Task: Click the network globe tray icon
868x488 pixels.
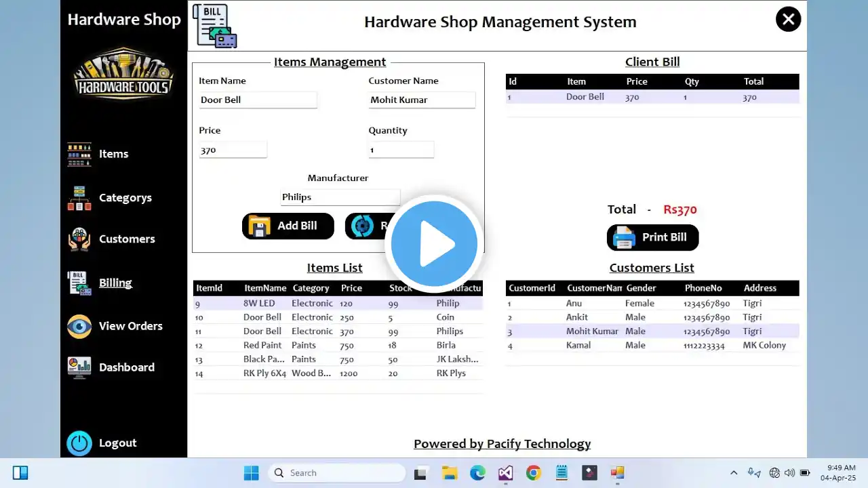Action: 774,472
